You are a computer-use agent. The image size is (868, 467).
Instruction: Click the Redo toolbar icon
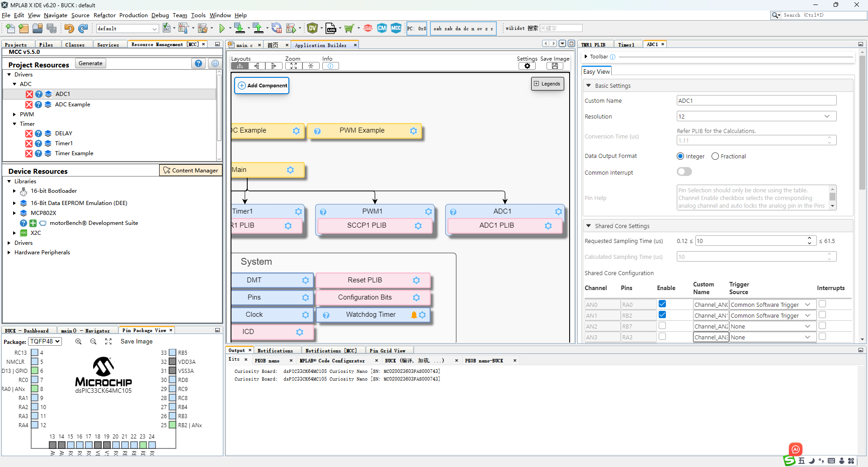click(x=83, y=29)
